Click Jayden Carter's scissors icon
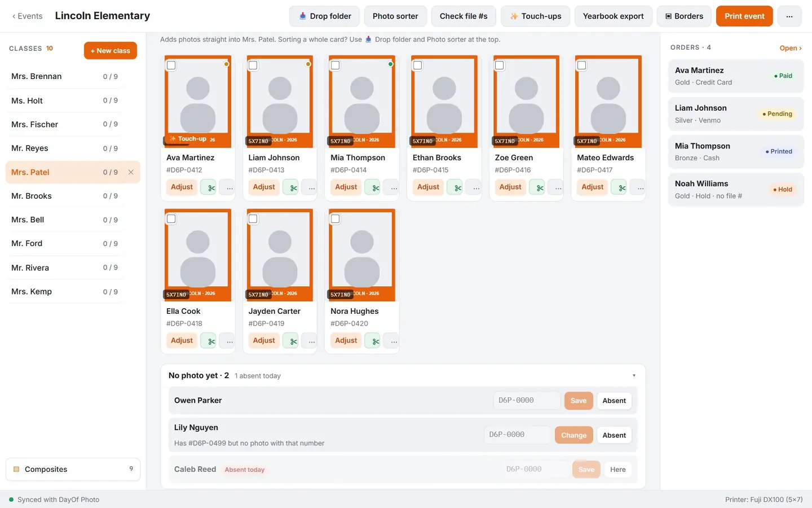 pos(291,341)
